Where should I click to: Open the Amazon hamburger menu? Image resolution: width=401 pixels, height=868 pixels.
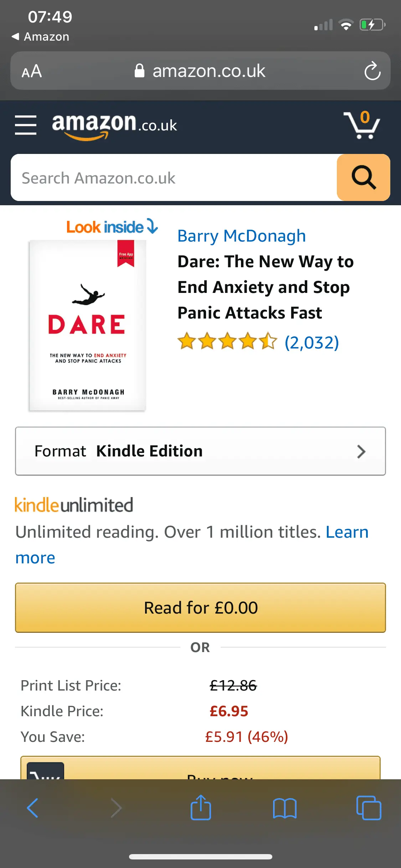coord(26,125)
